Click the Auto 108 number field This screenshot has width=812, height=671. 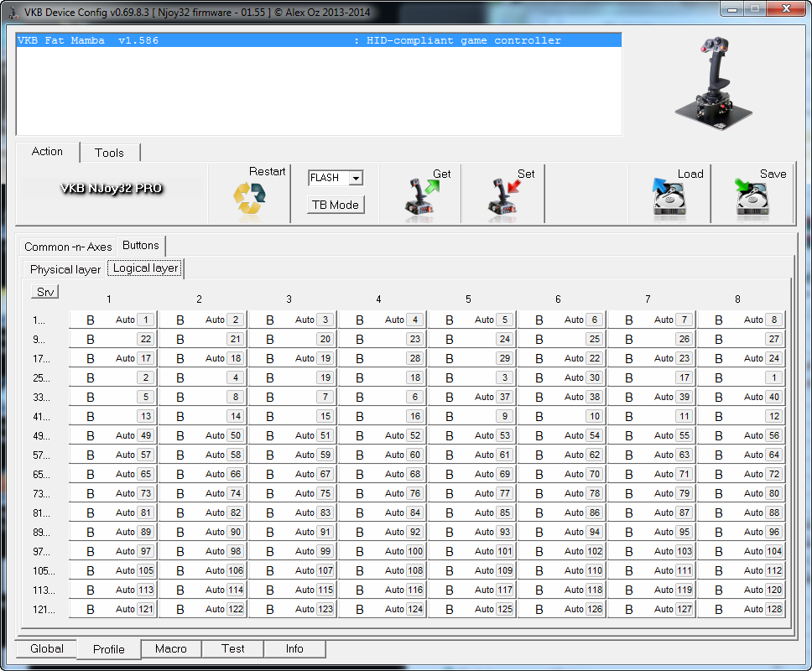tap(414, 570)
